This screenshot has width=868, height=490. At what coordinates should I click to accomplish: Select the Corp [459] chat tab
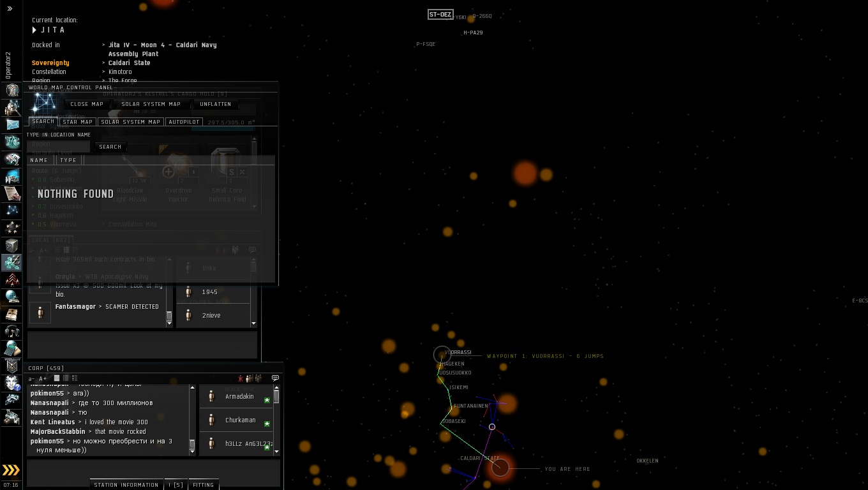click(46, 368)
